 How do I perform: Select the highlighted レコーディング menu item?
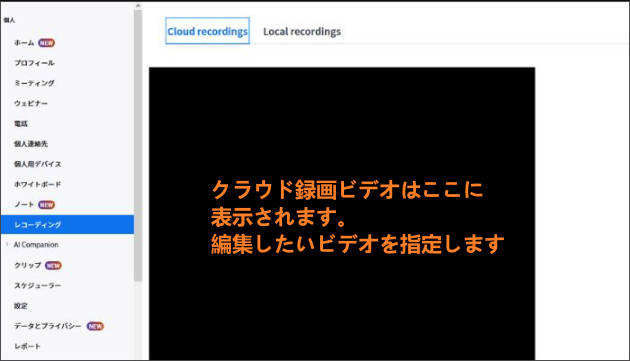[67, 224]
